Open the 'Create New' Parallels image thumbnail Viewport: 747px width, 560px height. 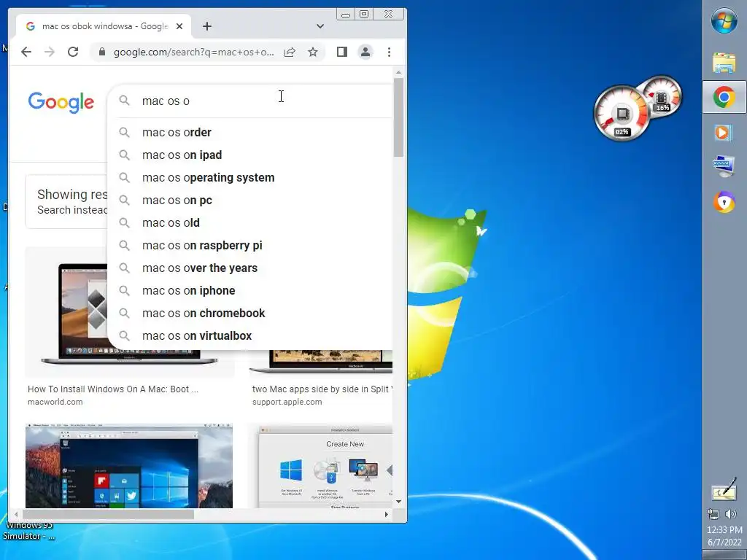click(325, 466)
